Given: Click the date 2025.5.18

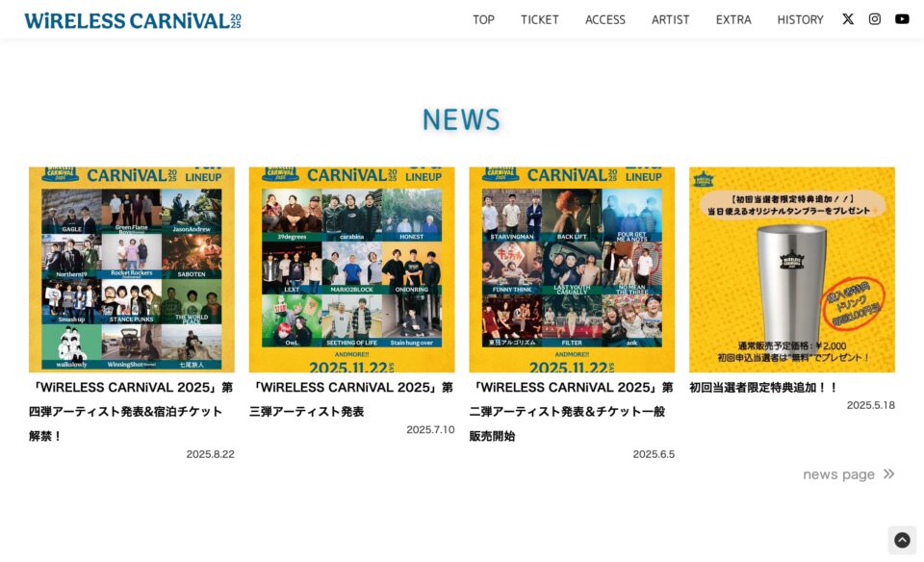Looking at the screenshot, I should [x=870, y=405].
